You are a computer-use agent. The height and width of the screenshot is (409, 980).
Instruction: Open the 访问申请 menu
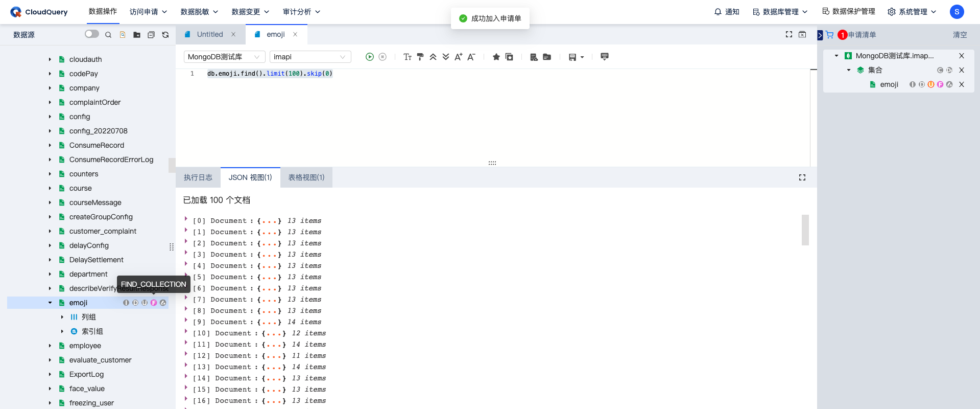point(148,12)
